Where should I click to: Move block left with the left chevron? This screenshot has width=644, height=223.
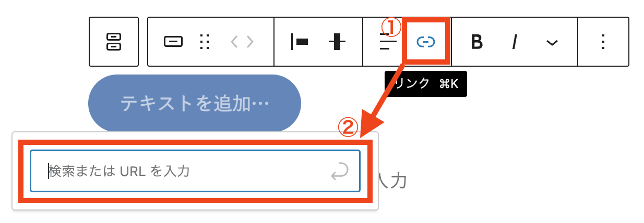pyautogui.click(x=234, y=42)
